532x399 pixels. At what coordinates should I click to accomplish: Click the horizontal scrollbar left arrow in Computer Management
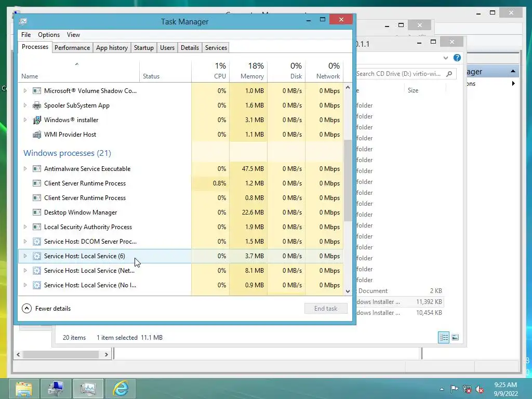click(18, 354)
